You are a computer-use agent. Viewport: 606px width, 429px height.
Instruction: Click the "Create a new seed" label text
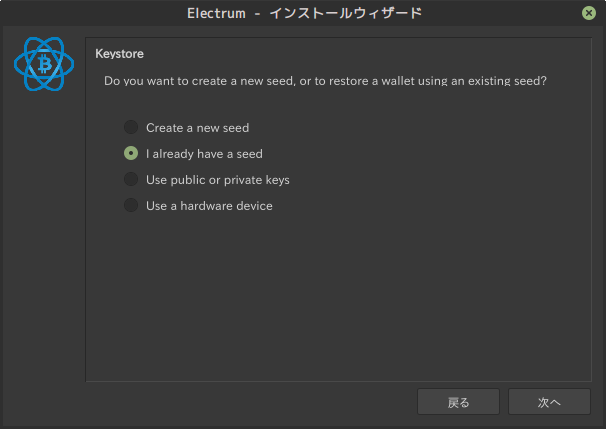197,128
